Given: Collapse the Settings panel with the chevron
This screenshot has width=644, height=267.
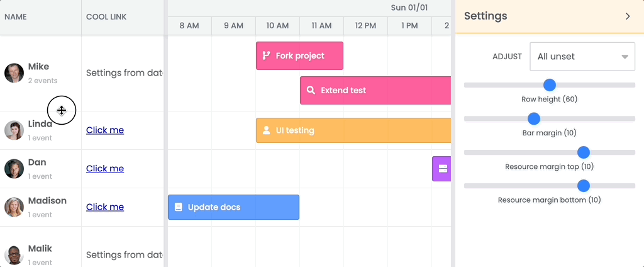Looking at the screenshot, I should click(x=627, y=16).
